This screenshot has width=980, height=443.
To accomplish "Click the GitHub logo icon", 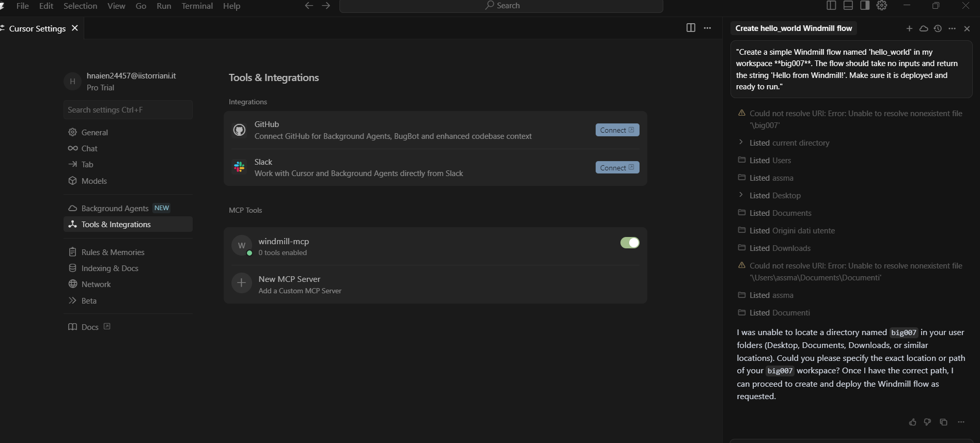I will tap(239, 130).
